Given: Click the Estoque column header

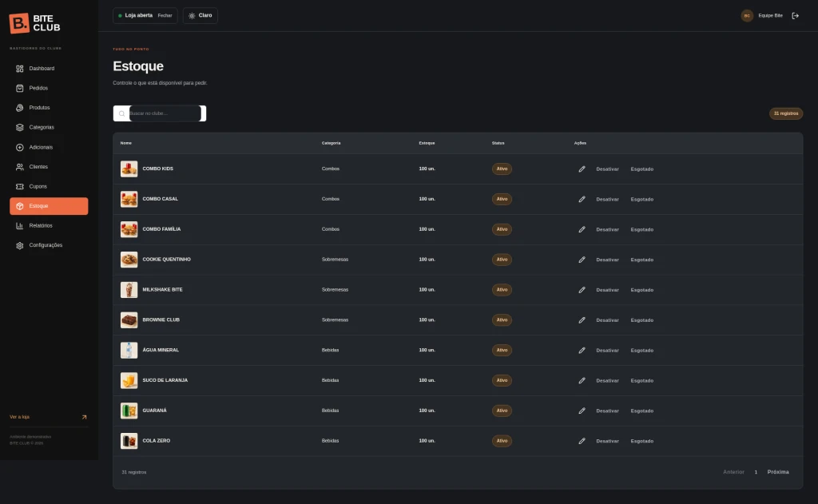Looking at the screenshot, I should (427, 143).
